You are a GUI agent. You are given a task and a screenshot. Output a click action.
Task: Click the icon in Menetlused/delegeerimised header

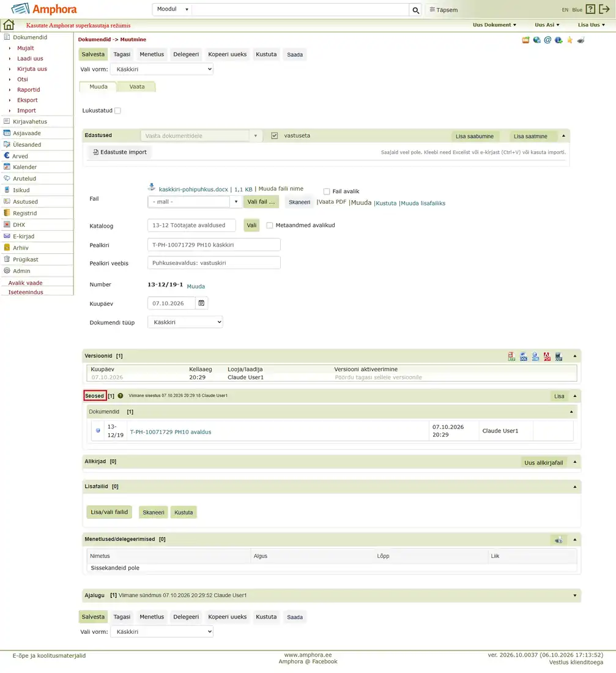click(x=558, y=540)
